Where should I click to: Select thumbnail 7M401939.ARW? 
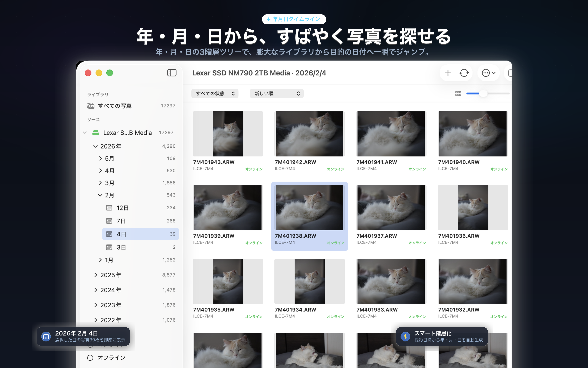coord(228,208)
